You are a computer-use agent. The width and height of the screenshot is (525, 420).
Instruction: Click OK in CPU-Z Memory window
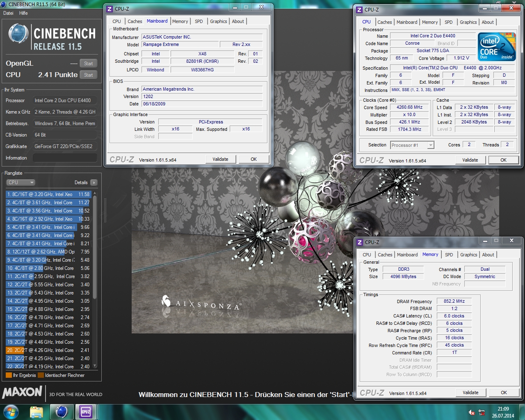point(504,393)
